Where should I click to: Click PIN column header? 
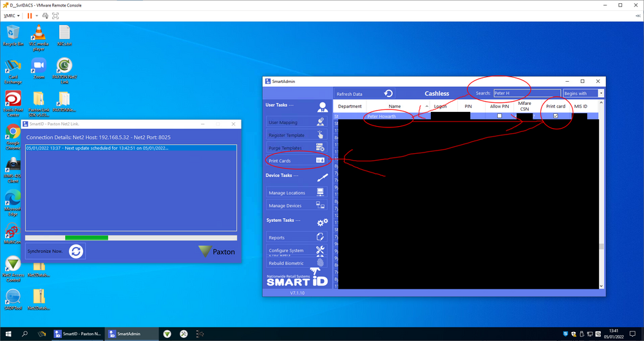click(x=468, y=106)
